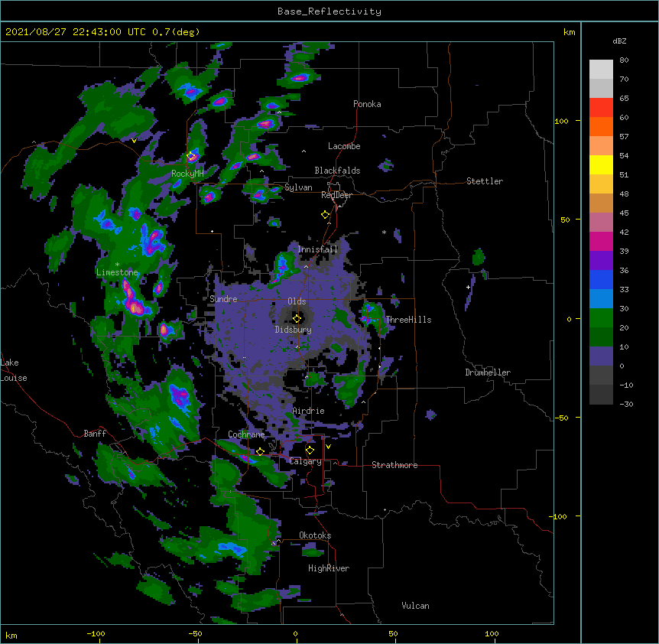Click the Didsbury city label
Viewport: 659px width, 644px height.
[294, 330]
